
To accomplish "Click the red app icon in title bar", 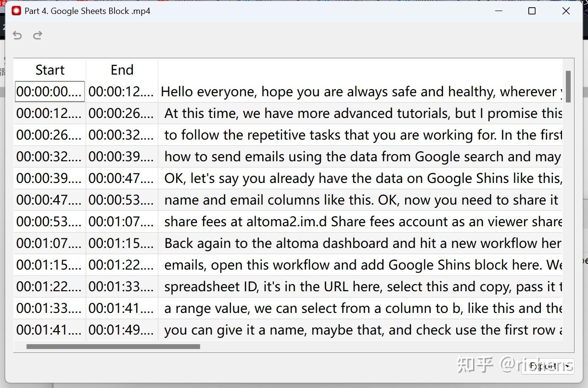I will point(16,10).
